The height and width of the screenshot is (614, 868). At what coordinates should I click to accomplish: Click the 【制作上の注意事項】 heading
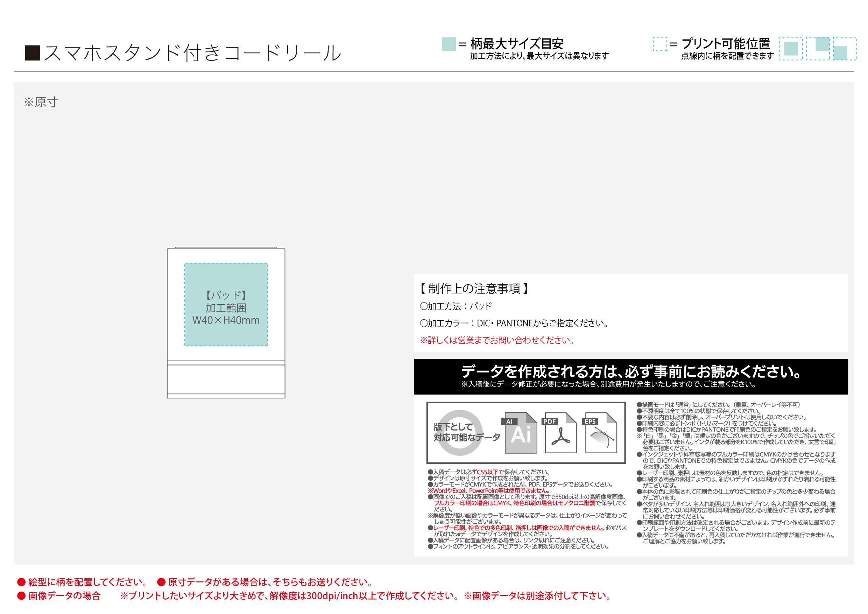[x=474, y=289]
